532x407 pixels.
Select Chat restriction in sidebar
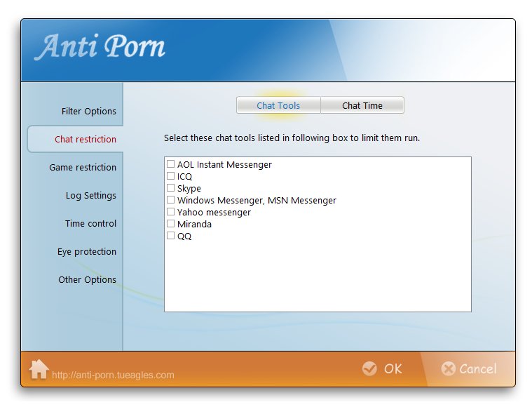tap(86, 139)
